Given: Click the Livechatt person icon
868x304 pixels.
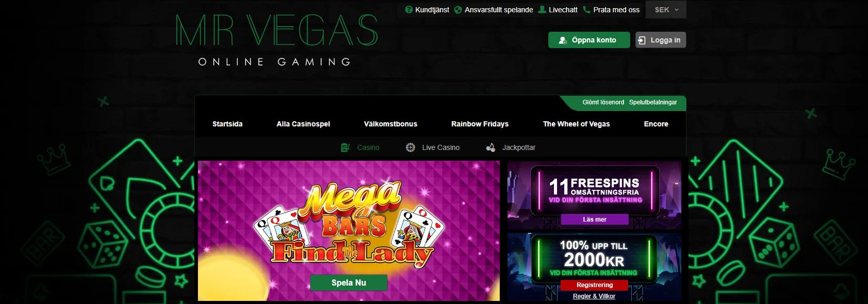Looking at the screenshot, I should [542, 10].
